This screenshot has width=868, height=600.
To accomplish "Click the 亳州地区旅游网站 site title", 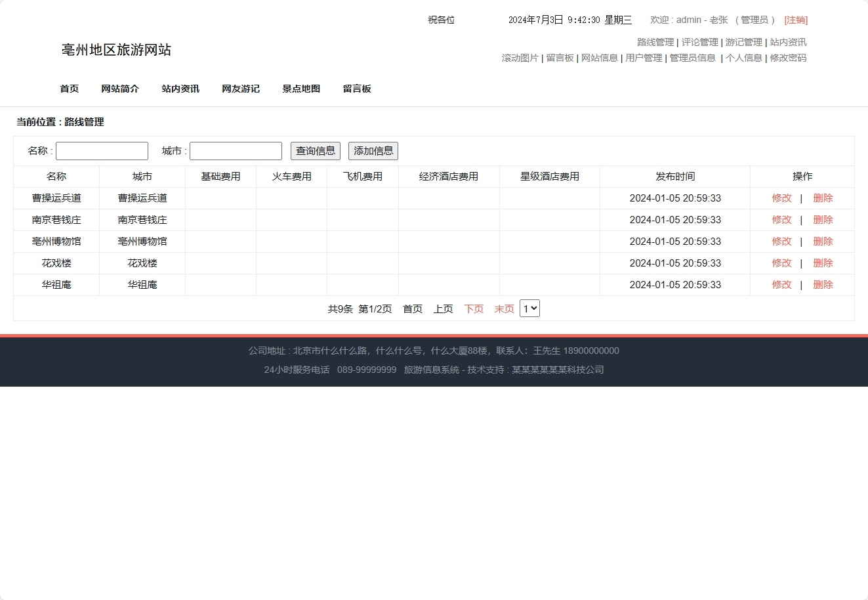I will point(116,50).
